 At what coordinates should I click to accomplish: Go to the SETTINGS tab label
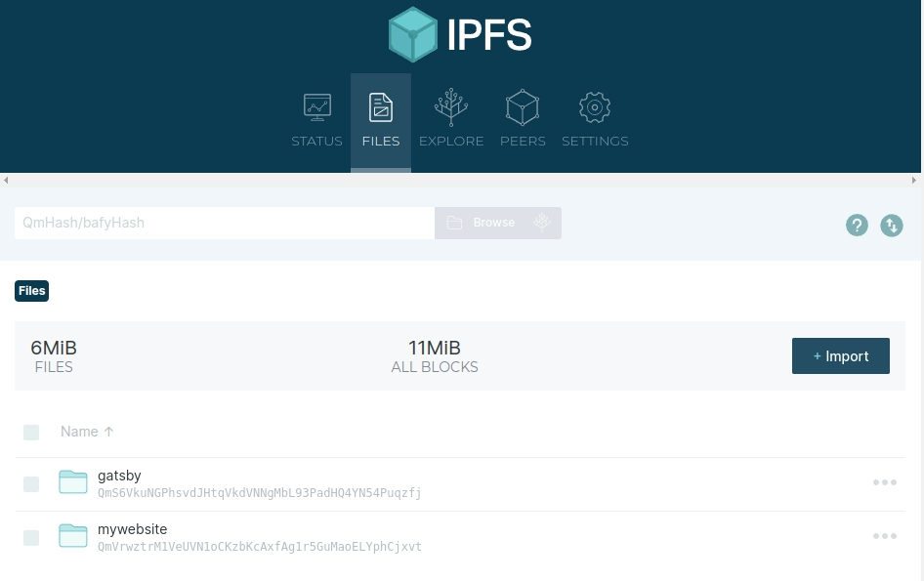[x=595, y=142]
